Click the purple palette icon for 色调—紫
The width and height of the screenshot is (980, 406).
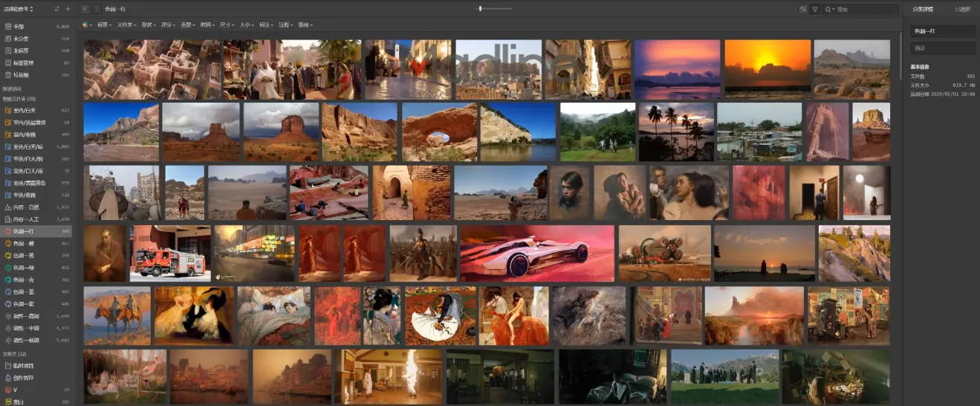[x=7, y=303]
